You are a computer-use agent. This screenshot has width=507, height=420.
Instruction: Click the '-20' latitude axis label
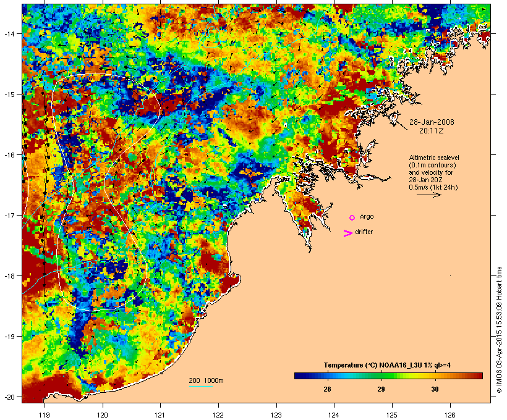(9, 397)
